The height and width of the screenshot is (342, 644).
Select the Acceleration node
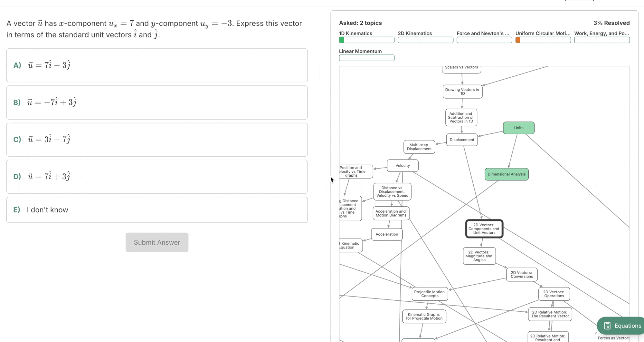tap(386, 234)
